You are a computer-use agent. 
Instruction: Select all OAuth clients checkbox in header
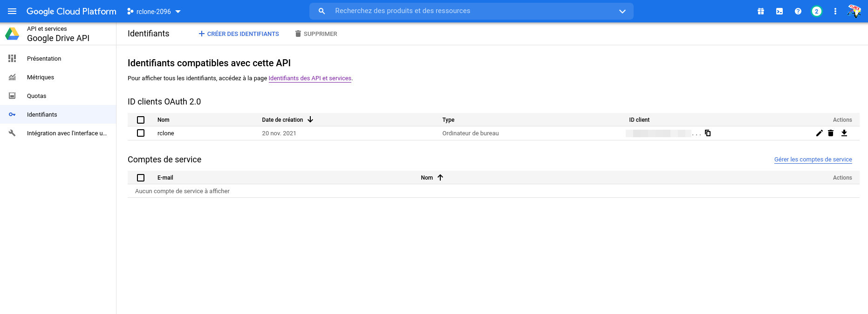click(x=141, y=120)
